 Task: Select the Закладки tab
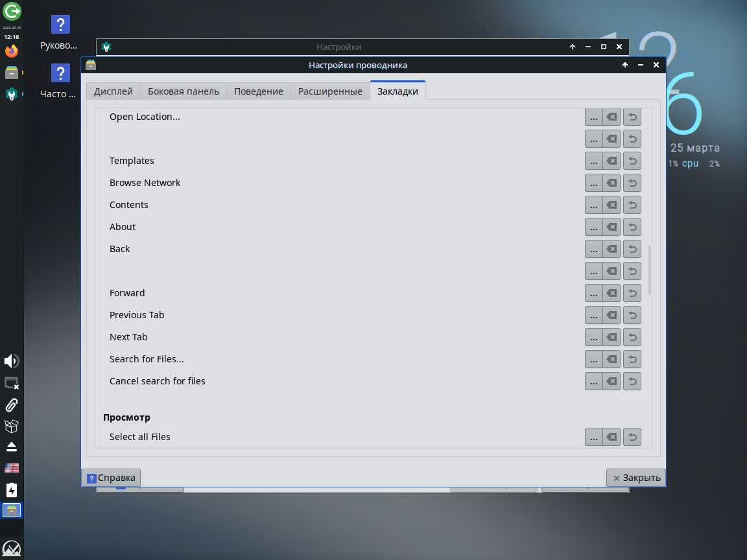pos(397,91)
